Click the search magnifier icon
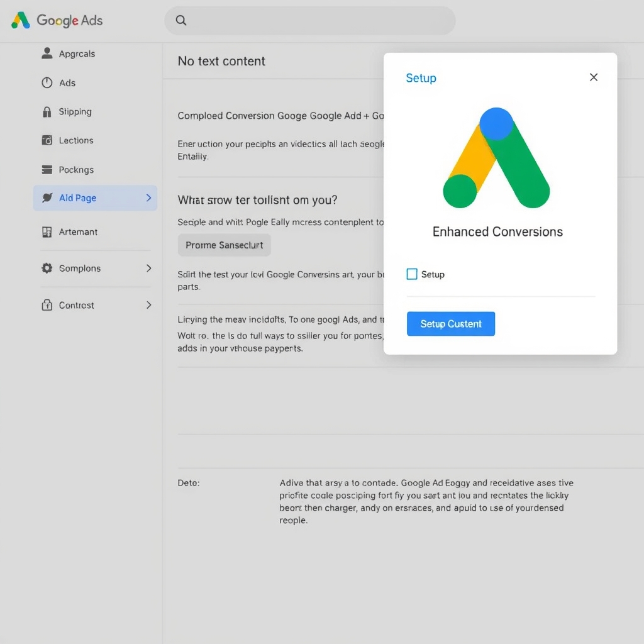Image resolution: width=644 pixels, height=644 pixels. coord(181,20)
